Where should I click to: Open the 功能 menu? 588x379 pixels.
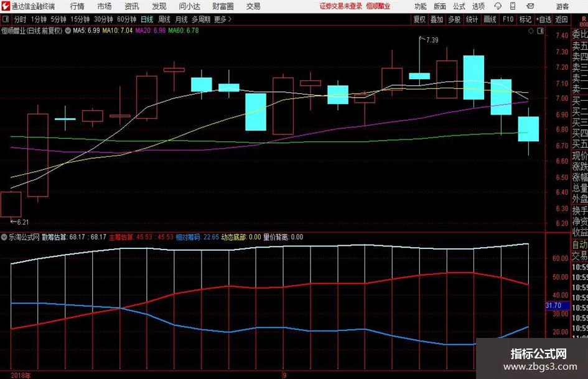click(x=421, y=6)
